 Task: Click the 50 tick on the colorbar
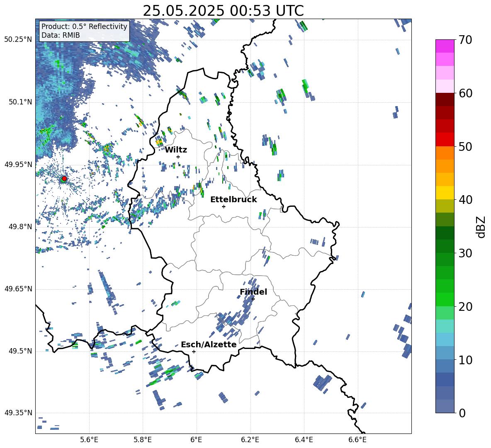coord(465,146)
